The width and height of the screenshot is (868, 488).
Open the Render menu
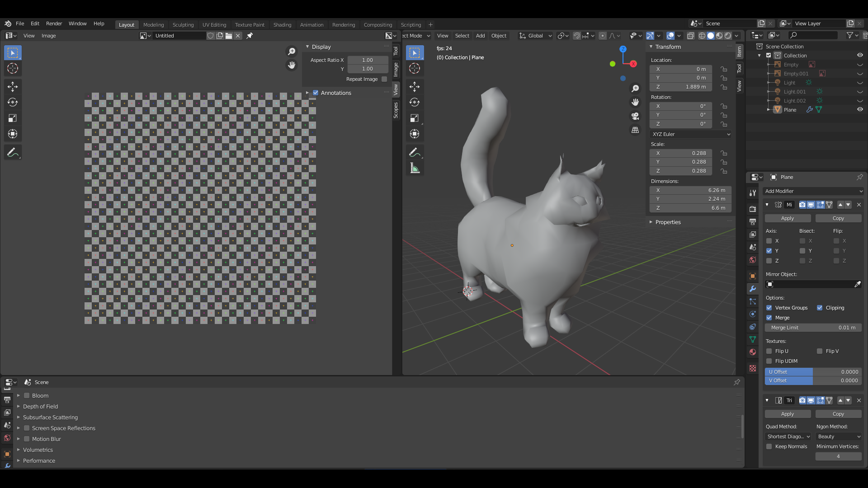[x=54, y=23]
